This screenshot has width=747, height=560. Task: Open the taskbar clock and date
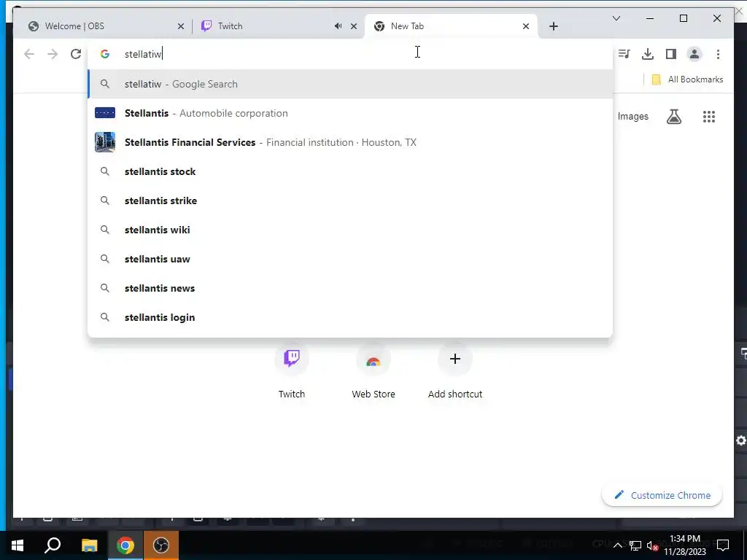point(685,545)
